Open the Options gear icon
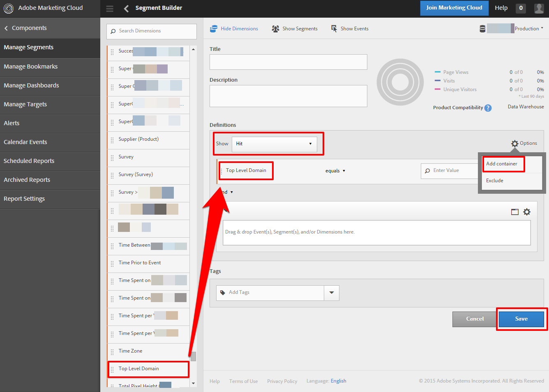 point(514,143)
